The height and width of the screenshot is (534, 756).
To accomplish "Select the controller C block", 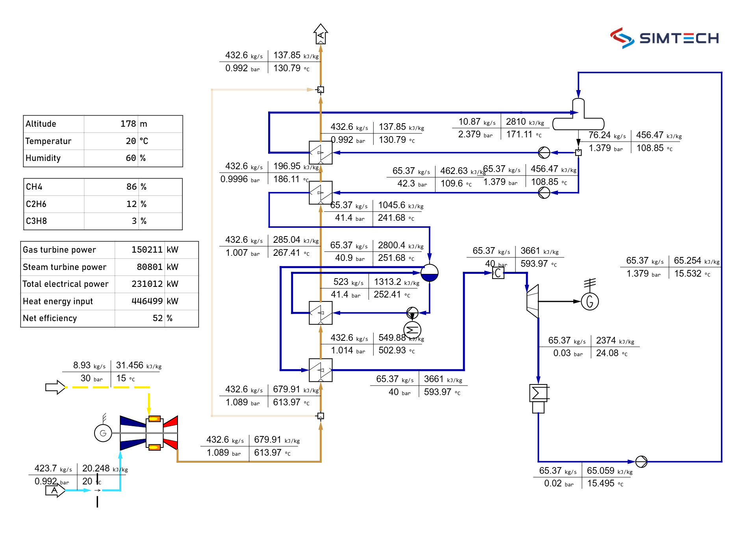I will tap(498, 273).
